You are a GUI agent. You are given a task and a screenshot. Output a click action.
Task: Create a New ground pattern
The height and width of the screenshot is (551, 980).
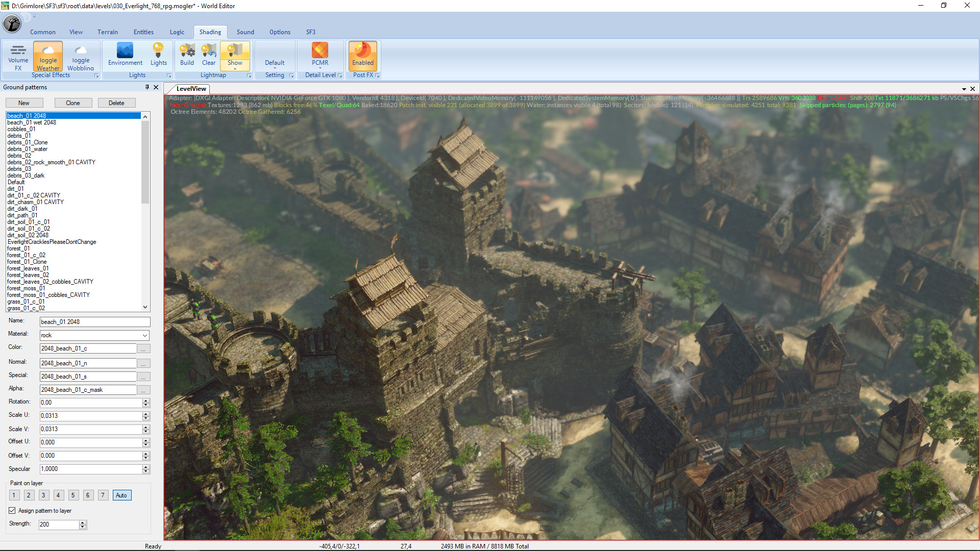(24, 103)
